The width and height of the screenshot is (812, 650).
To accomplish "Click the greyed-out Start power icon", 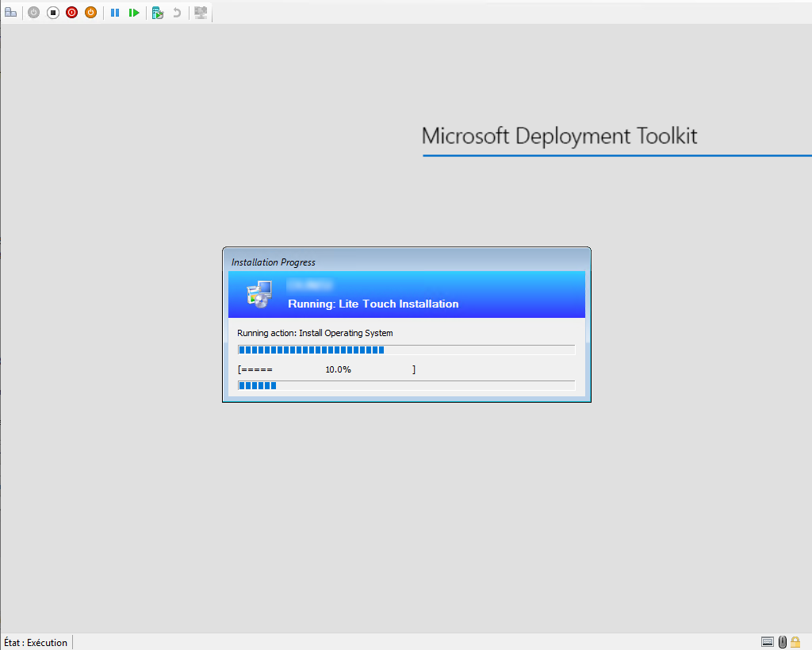I will pyautogui.click(x=33, y=13).
